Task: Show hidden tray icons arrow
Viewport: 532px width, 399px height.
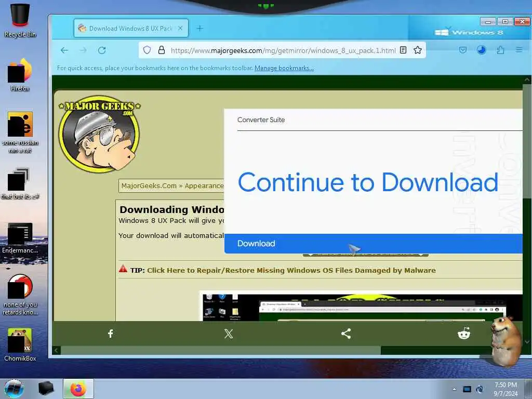Action: click(x=454, y=389)
